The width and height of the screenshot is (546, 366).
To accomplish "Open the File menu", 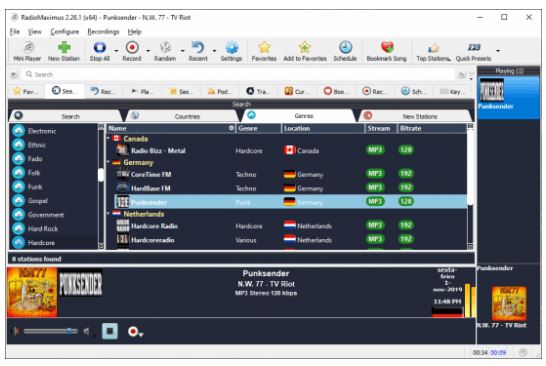I will (15, 32).
